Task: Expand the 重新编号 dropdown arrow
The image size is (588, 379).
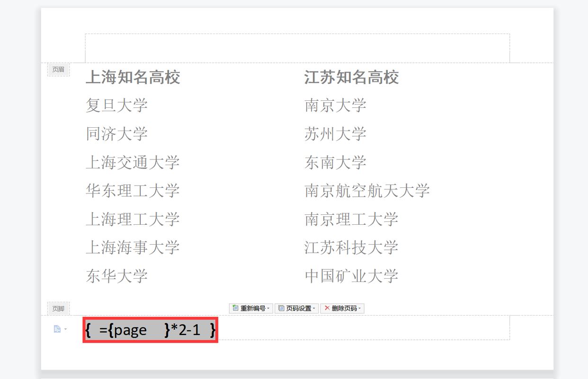Action: [268, 308]
